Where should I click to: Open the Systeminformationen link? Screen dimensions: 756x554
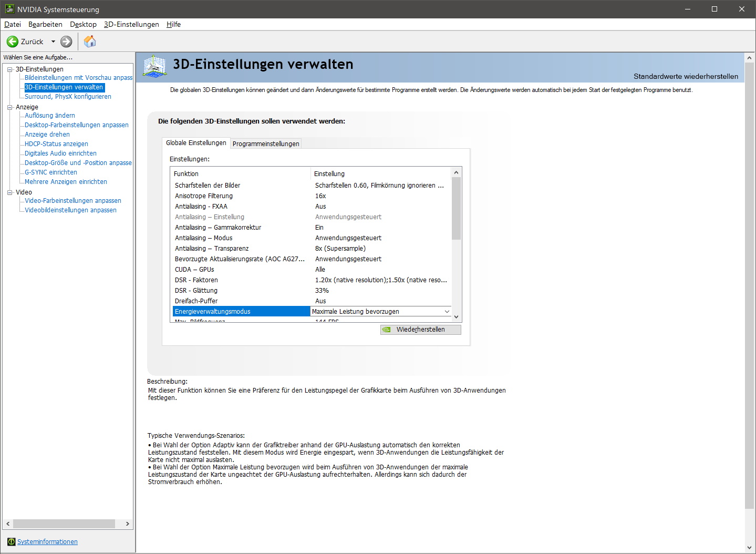point(47,541)
